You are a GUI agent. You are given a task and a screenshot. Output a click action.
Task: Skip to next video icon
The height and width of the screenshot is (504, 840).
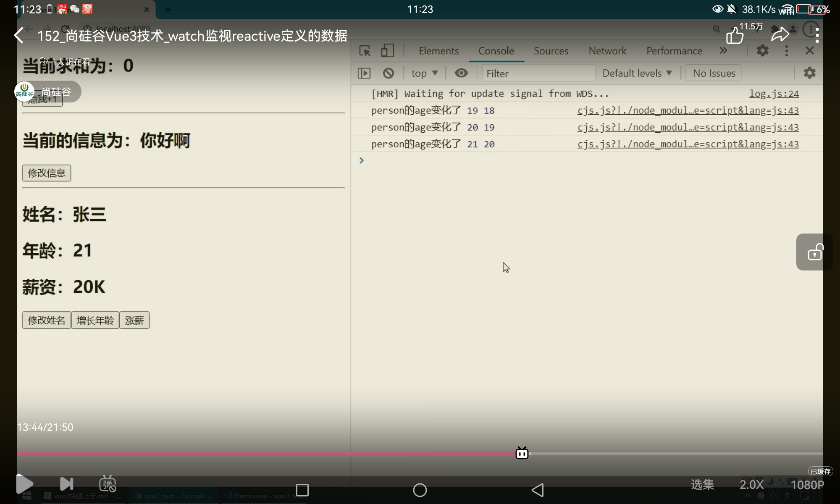point(66,484)
